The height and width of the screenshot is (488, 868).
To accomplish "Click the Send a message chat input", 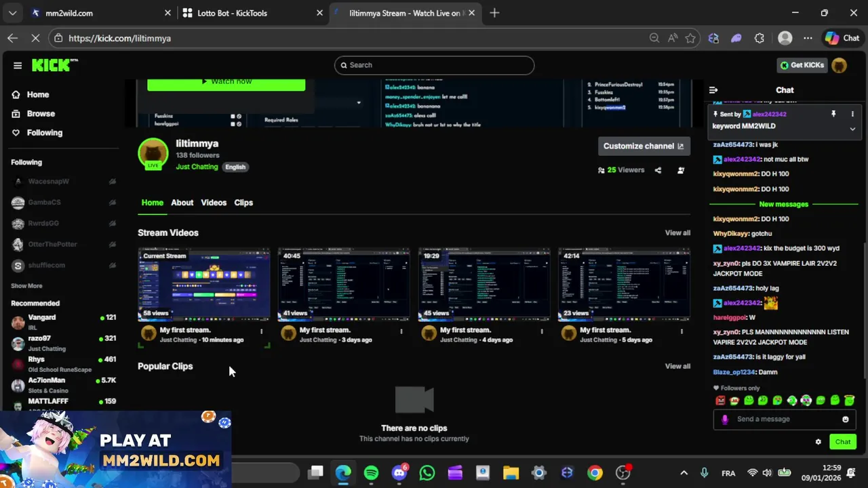I will [785, 419].
